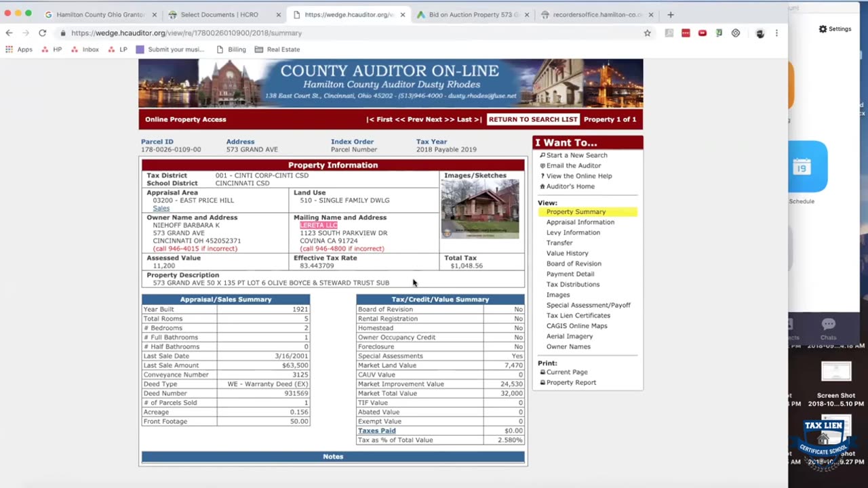Viewport: 868px width, 488px height.
Task: Open Payment Detail view
Action: point(570,274)
